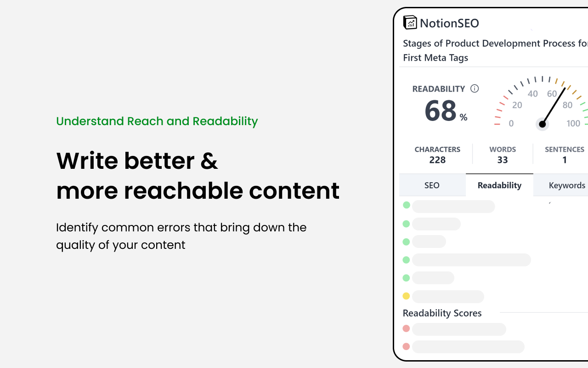Screen dimensions: 588x368
Task: Click the WORDS count statistic
Action: 502,155
